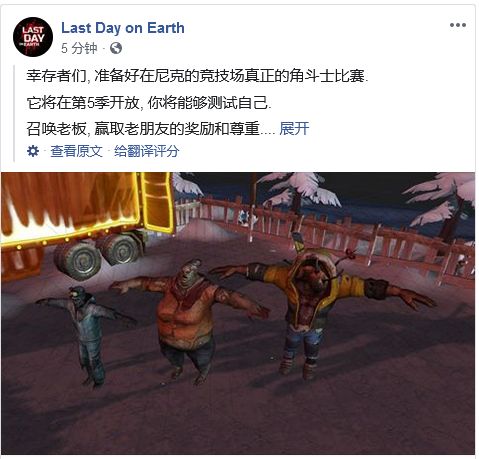Choose 给翻译评分 to rate the translation

coord(147,151)
